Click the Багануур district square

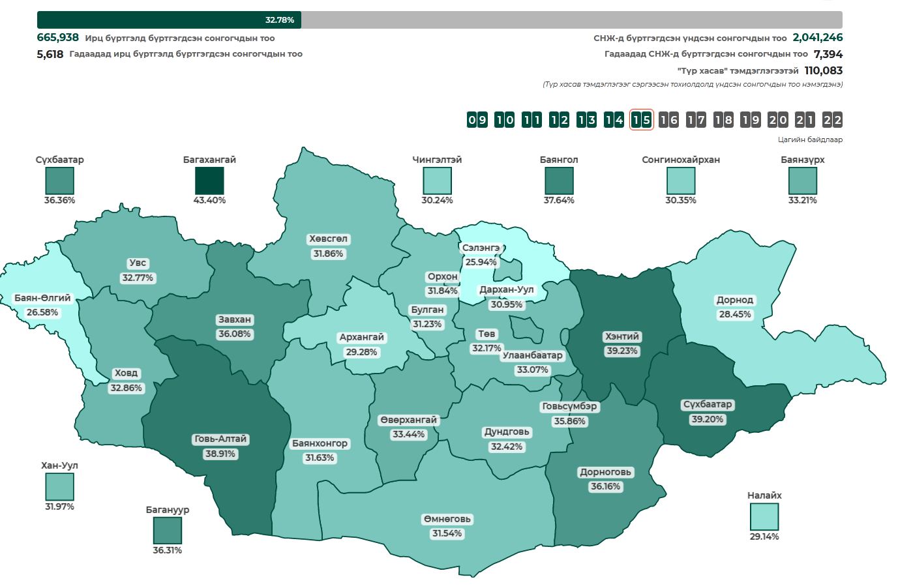pyautogui.click(x=168, y=531)
